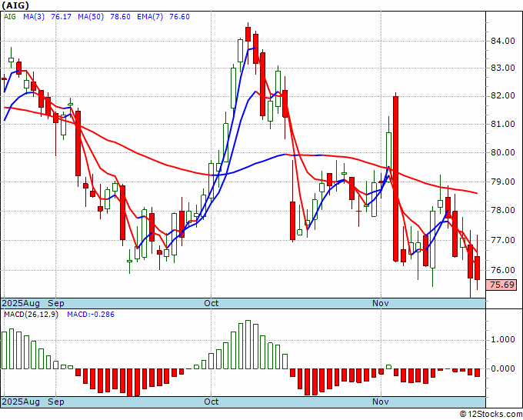
Task: Click the Oct label on price timeline
Action: coord(212,303)
